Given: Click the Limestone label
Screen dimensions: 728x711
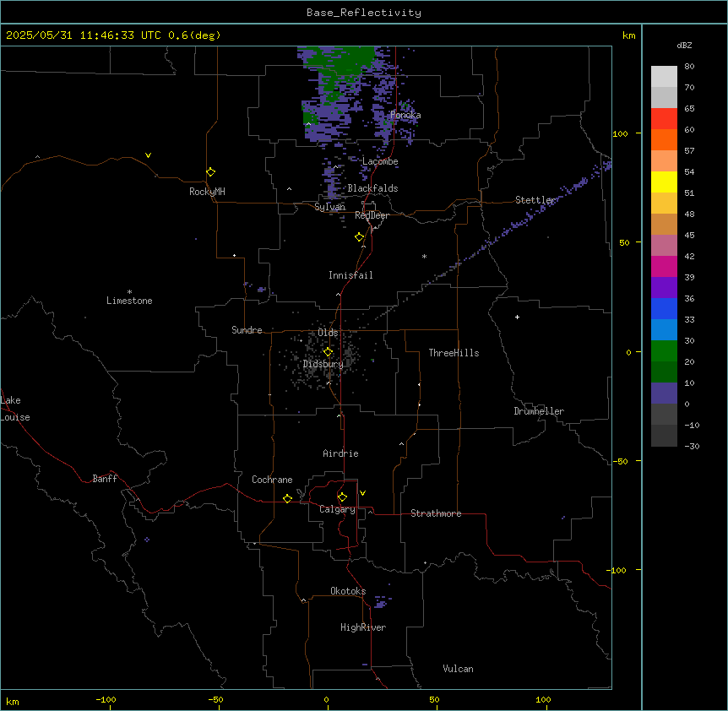Looking at the screenshot, I should point(129,301).
